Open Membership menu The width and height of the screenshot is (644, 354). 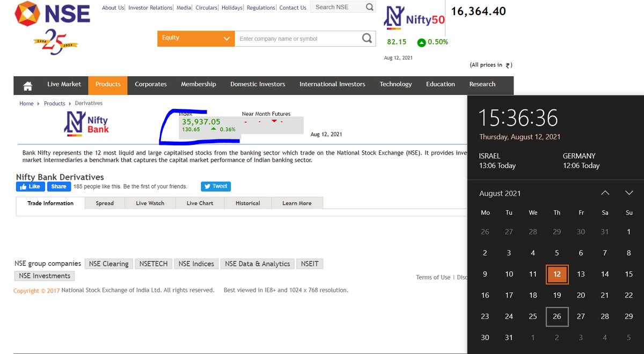click(x=199, y=84)
